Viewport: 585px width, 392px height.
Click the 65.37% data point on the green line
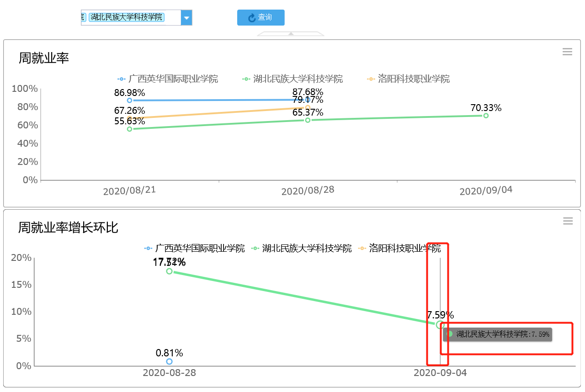[308, 120]
